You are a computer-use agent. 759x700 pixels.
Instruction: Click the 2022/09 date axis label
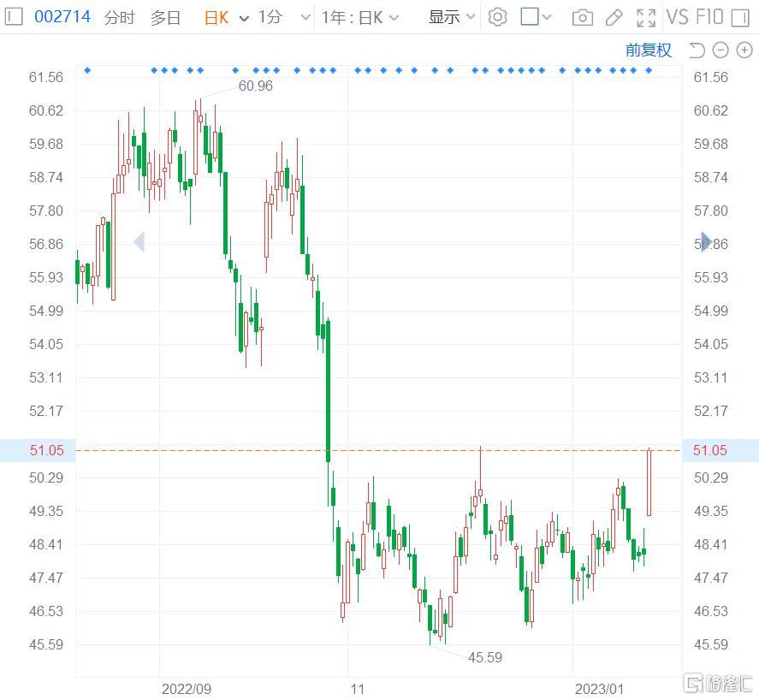click(187, 689)
